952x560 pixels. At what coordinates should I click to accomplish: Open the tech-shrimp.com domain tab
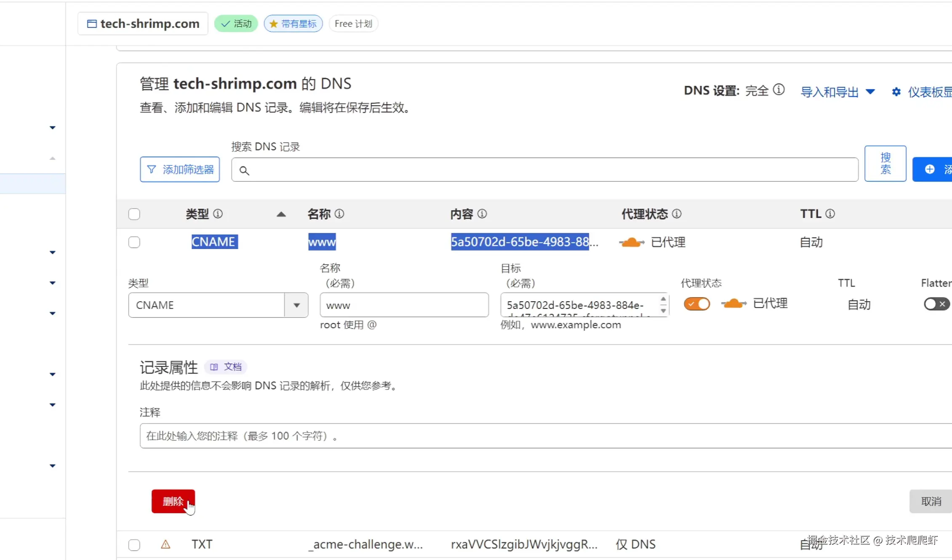(143, 24)
